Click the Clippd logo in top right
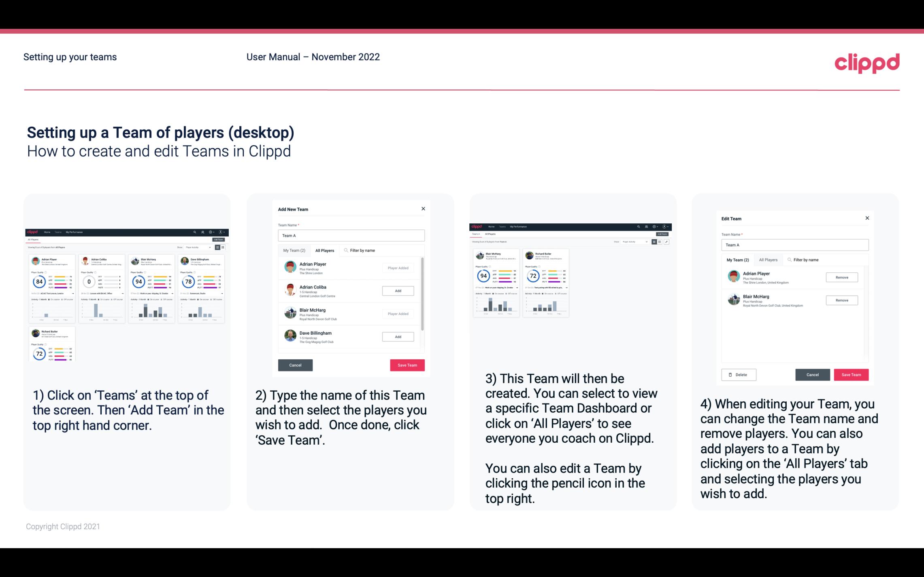The width and height of the screenshot is (924, 577). pos(867,62)
